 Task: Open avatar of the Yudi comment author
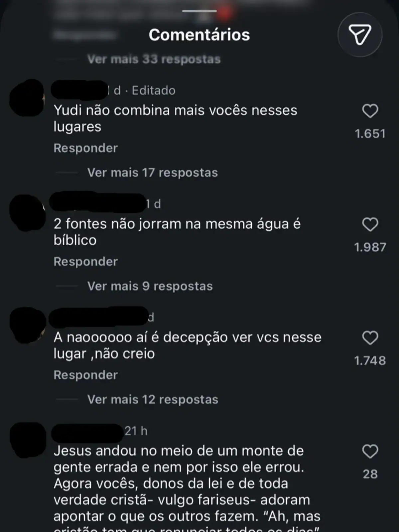(x=27, y=98)
